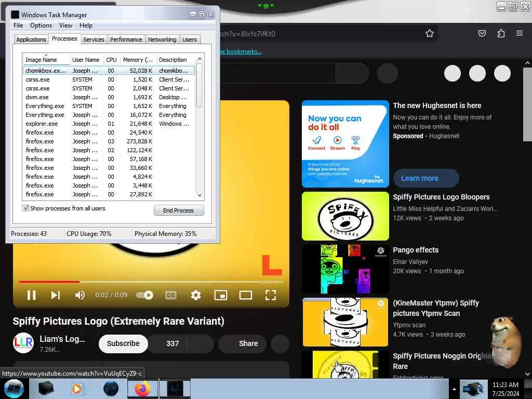532x399 pixels.
Task: Skip to next video
Action: pos(56,295)
